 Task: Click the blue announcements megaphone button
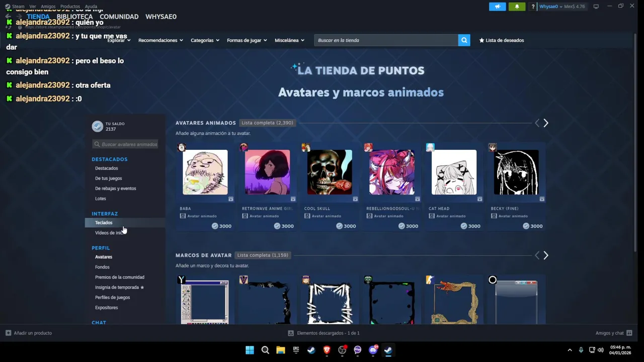[497, 7]
